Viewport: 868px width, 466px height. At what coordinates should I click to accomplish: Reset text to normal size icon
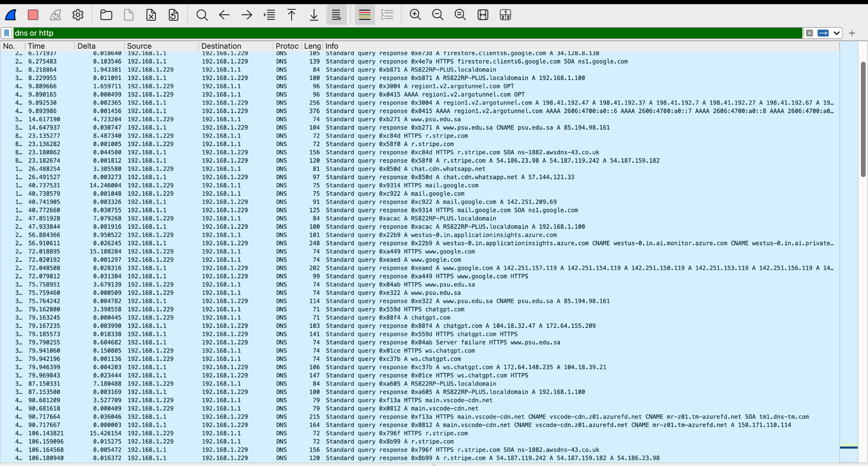point(460,15)
